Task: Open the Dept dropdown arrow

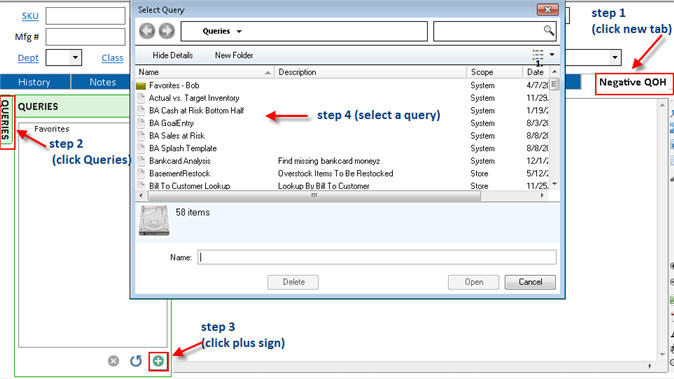Action: (x=76, y=57)
